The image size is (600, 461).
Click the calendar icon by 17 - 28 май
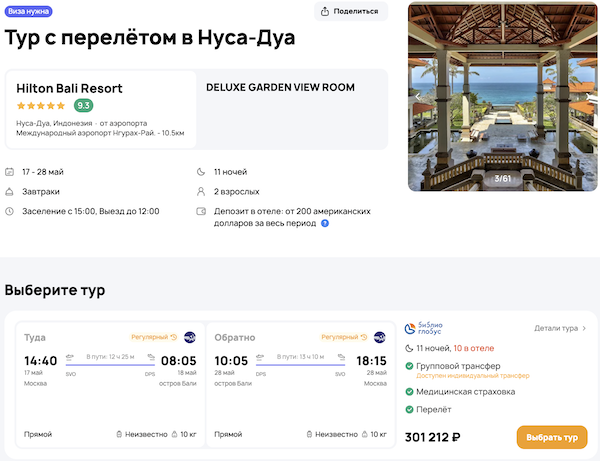click(x=10, y=171)
